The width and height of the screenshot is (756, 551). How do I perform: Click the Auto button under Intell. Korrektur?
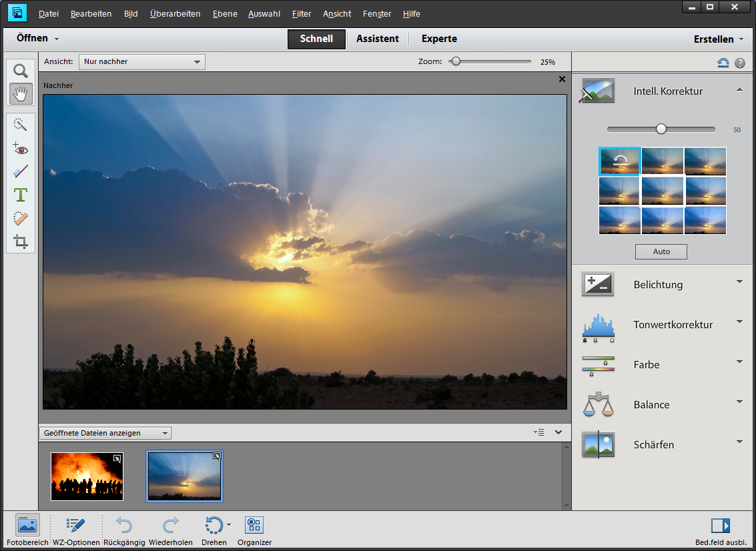pyautogui.click(x=661, y=251)
